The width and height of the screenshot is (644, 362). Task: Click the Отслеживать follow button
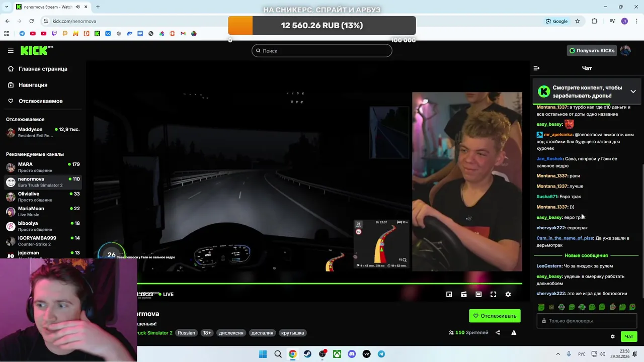pos(495,316)
